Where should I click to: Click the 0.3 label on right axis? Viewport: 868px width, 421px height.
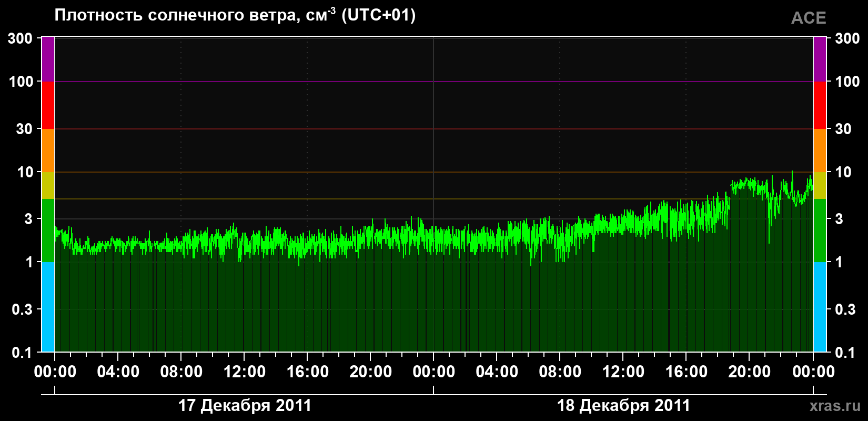pos(845,309)
